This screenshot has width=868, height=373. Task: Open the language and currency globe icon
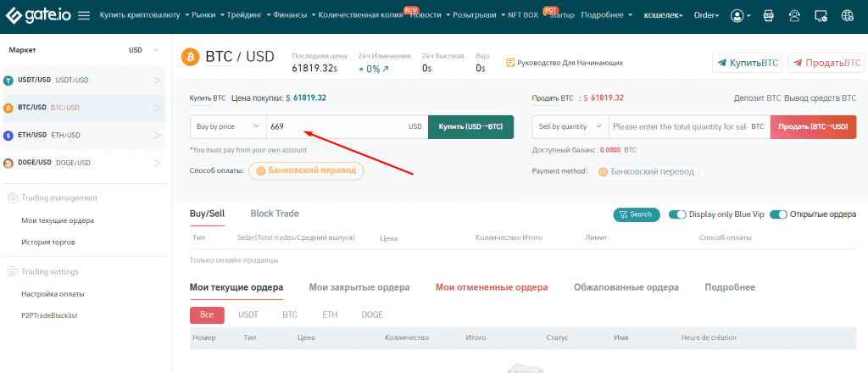click(848, 15)
